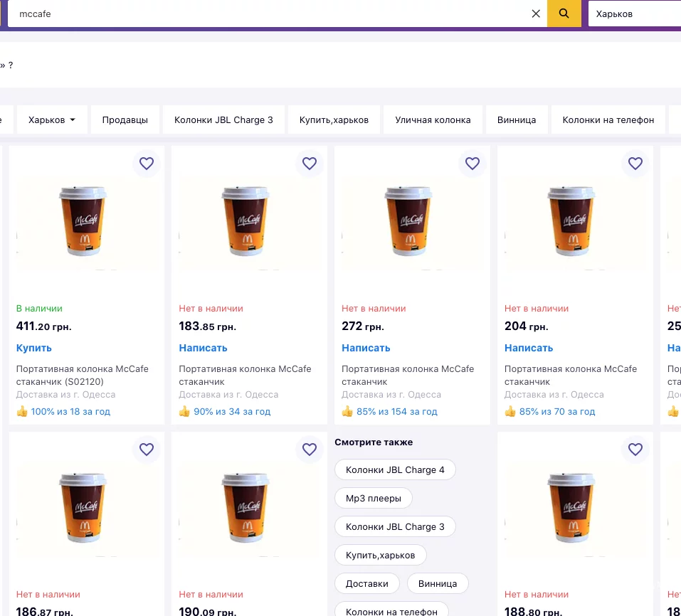Open product title of the 204 грн. item
The image size is (681, 616).
tap(571, 375)
